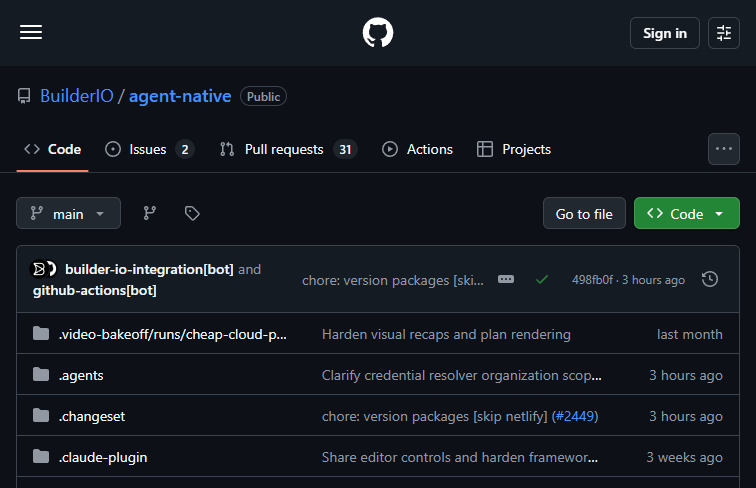
Task: Open the agent-native repository link
Action: click(180, 96)
